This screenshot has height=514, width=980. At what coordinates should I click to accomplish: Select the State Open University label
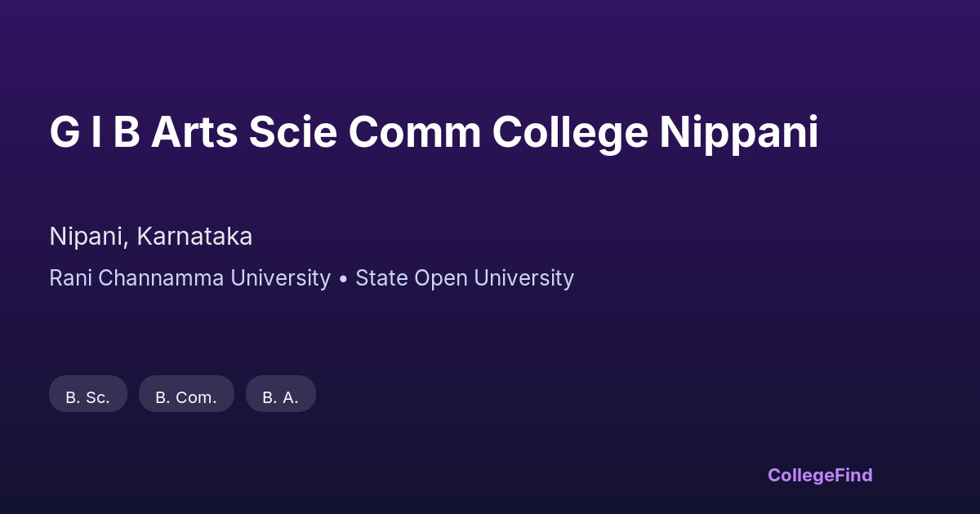coord(465,278)
